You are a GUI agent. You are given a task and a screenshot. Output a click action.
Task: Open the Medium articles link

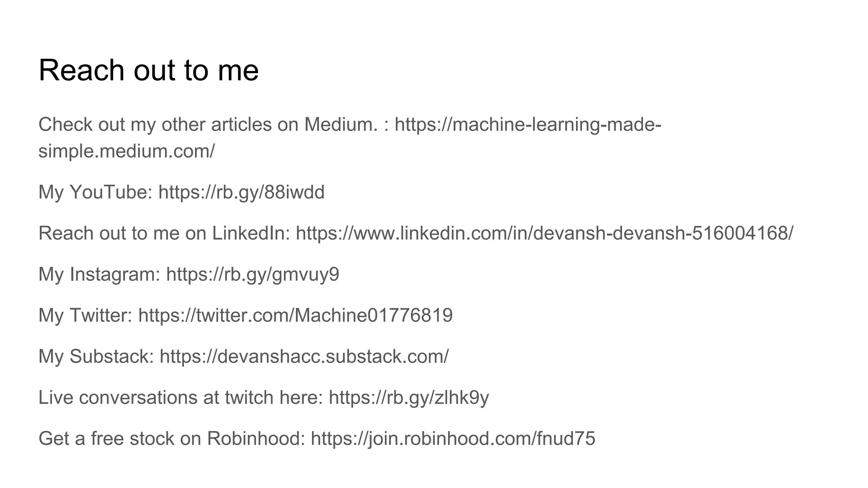pyautogui.click(x=528, y=125)
